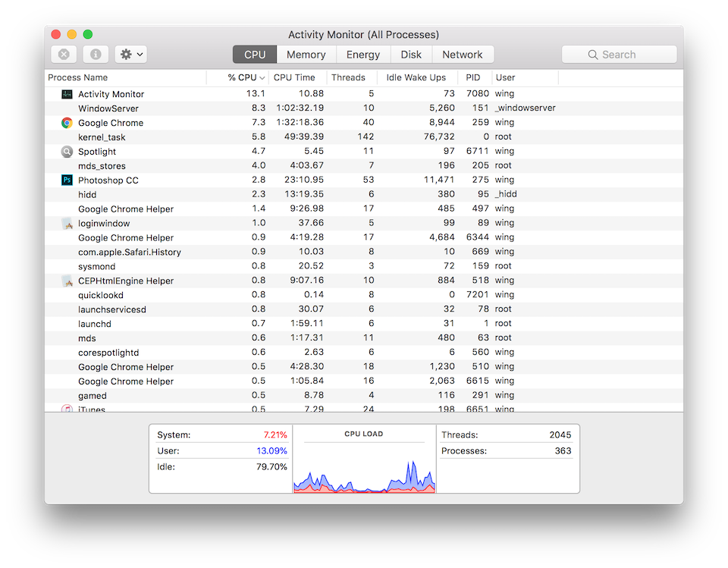Click the System 7.21% value

275,435
